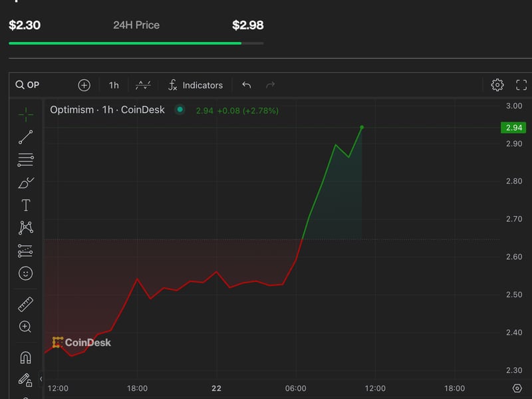Open the chart style dropdown
The height and width of the screenshot is (399, 532).
pyautogui.click(x=143, y=85)
